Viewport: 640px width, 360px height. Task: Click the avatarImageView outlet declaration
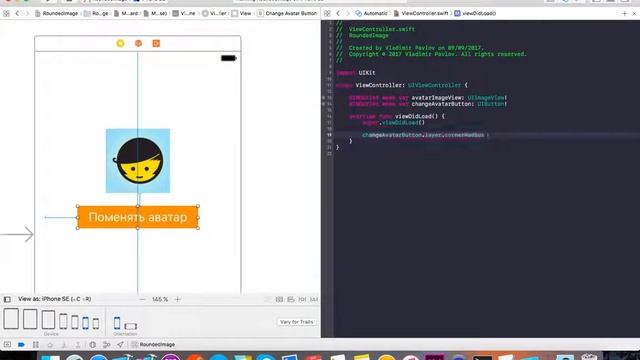pos(427,98)
